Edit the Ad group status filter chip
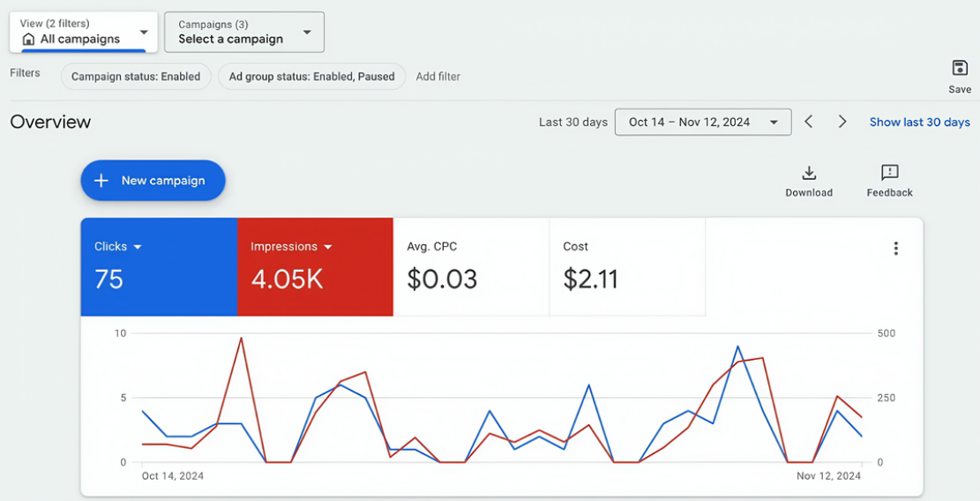 (x=312, y=76)
